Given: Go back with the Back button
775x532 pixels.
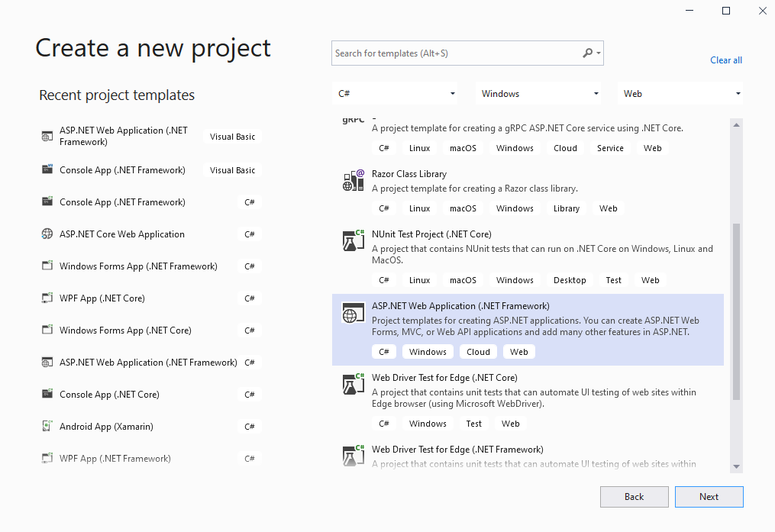Looking at the screenshot, I should 634,497.
